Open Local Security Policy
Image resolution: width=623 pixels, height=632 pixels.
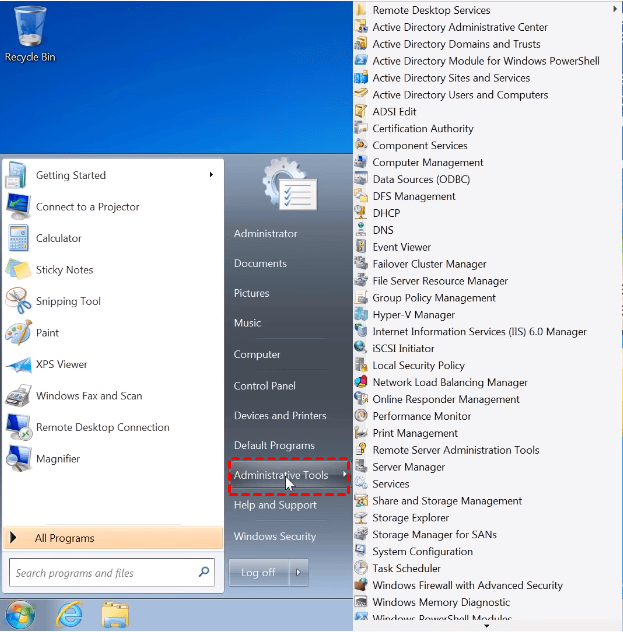(x=418, y=365)
